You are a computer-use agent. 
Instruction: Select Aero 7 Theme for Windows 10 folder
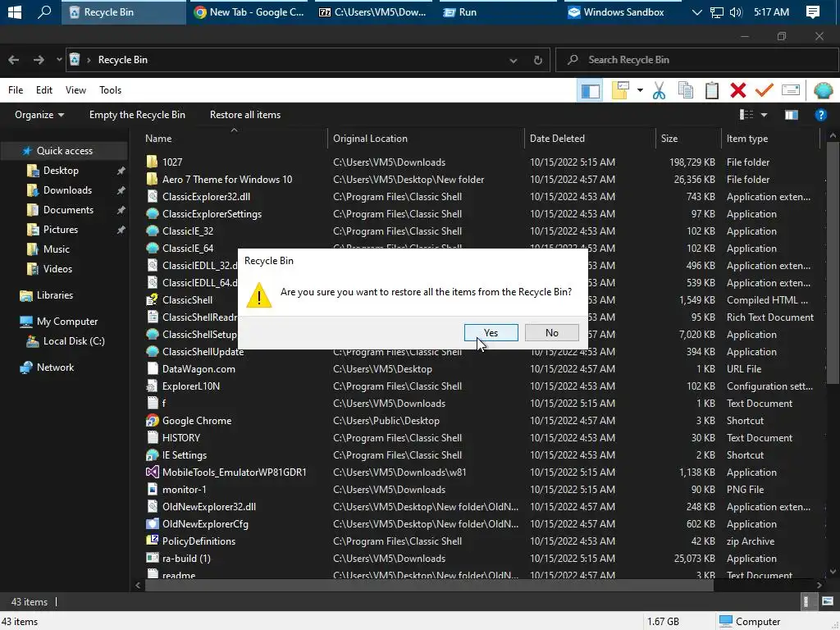point(481,180)
